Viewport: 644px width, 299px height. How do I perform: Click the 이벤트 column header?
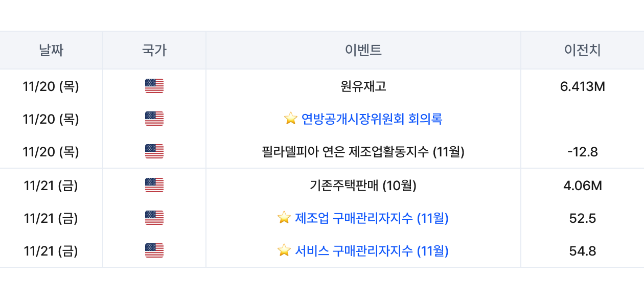pyautogui.click(x=363, y=50)
